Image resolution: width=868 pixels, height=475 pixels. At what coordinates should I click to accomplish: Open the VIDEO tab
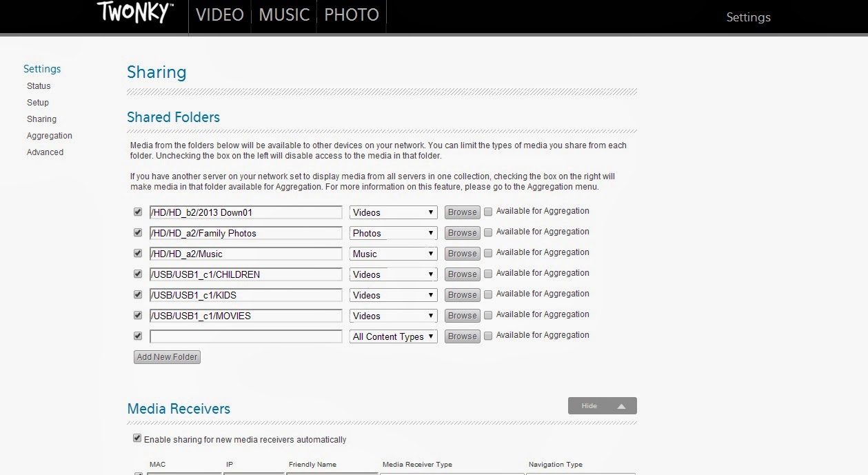(220, 15)
